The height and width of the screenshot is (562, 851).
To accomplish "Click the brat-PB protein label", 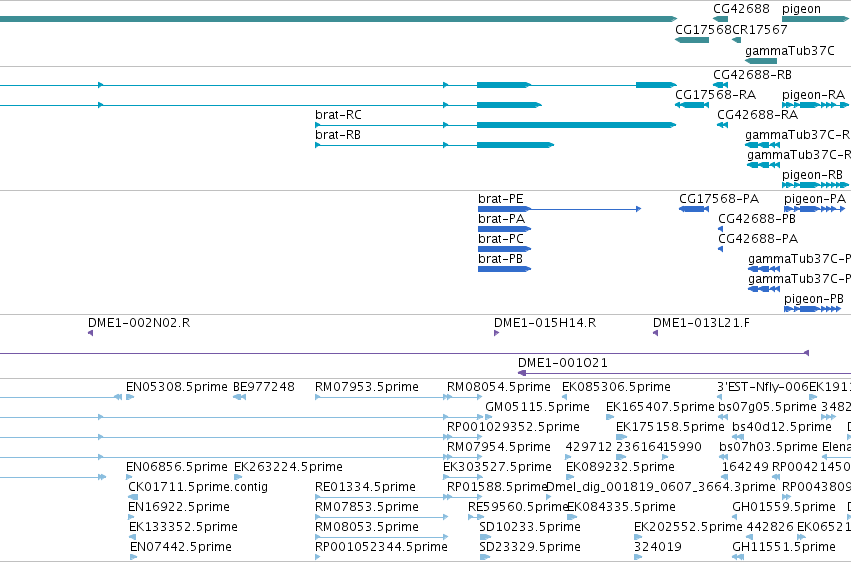I will pyautogui.click(x=500, y=259).
